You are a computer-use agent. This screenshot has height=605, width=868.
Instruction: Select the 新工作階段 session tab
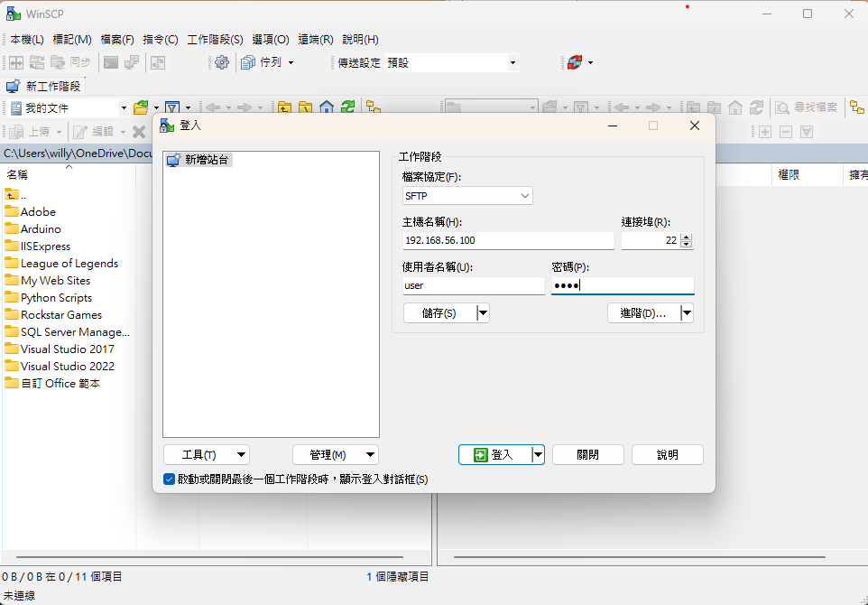(x=43, y=87)
